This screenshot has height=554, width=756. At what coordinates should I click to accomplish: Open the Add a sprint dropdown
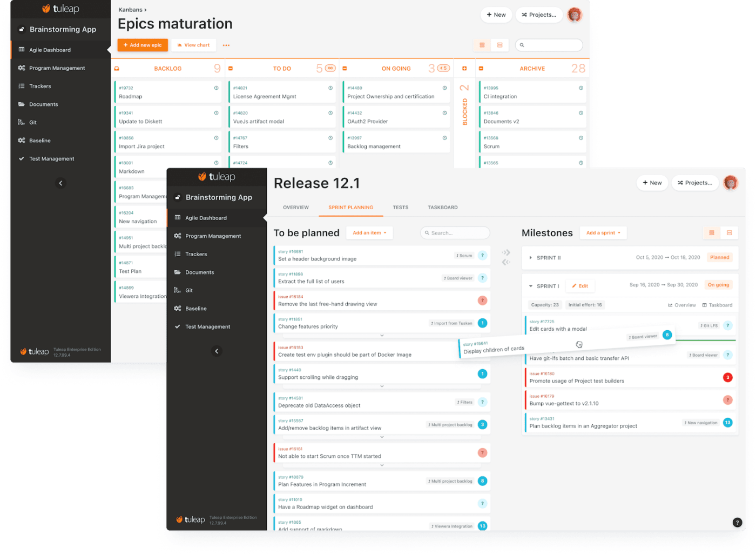click(603, 233)
